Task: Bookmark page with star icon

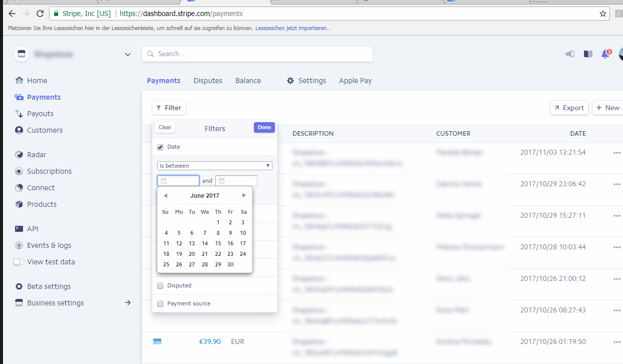Action: tap(603, 14)
